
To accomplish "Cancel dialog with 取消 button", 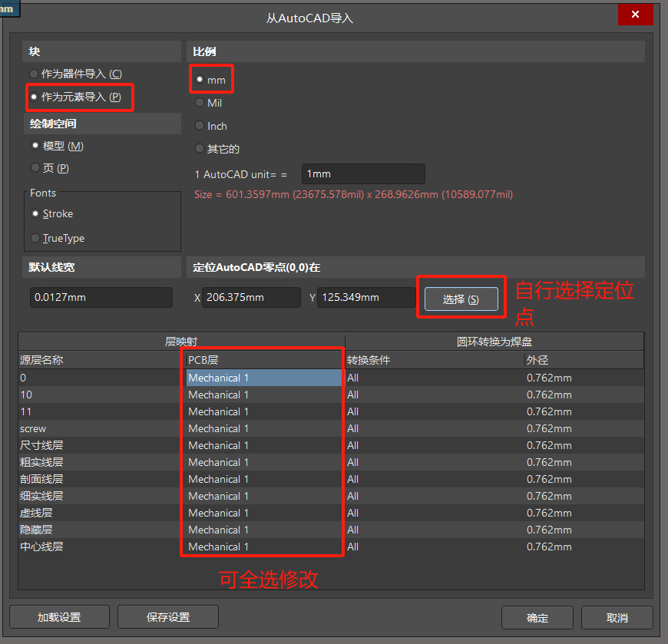I will pos(617,618).
